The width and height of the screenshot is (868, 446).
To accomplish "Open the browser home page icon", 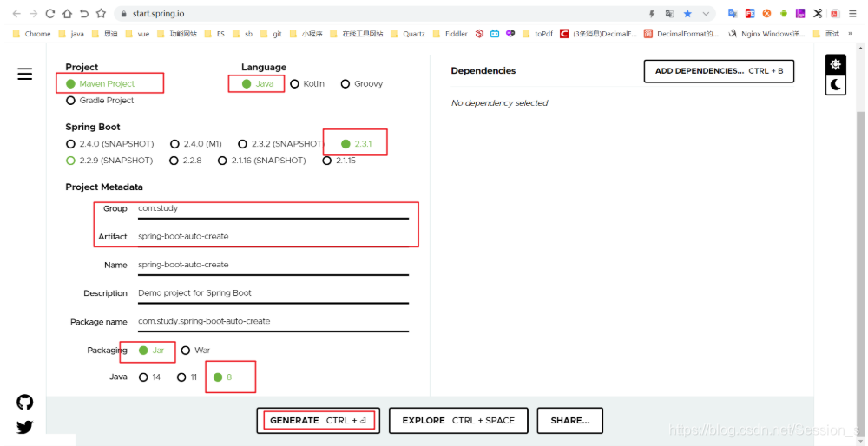I will [67, 13].
